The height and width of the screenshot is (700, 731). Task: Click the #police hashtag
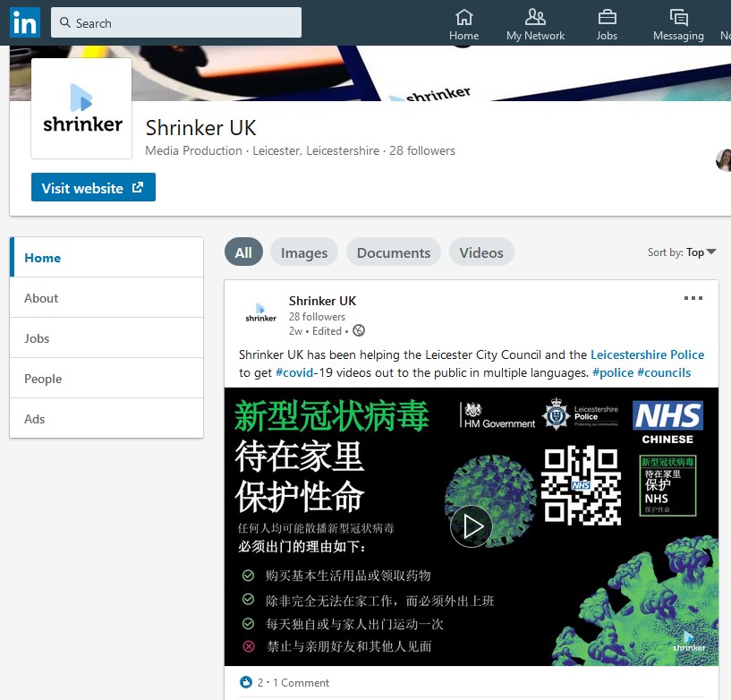click(613, 372)
